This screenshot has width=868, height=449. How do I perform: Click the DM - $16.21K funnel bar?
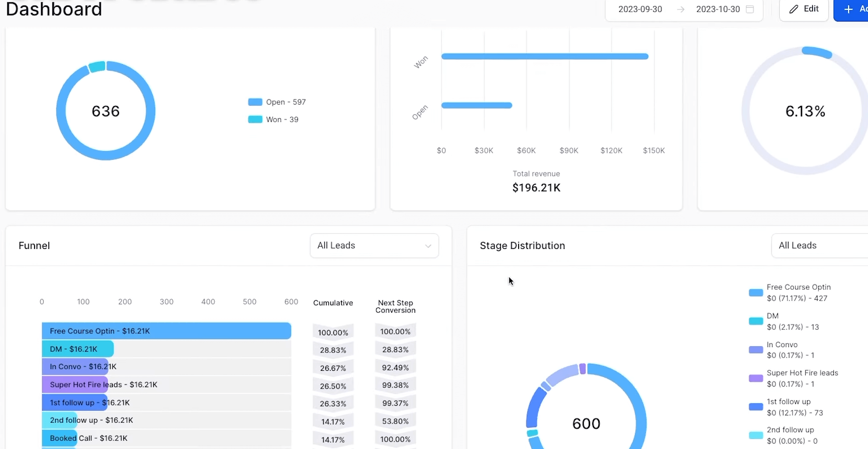(78, 349)
